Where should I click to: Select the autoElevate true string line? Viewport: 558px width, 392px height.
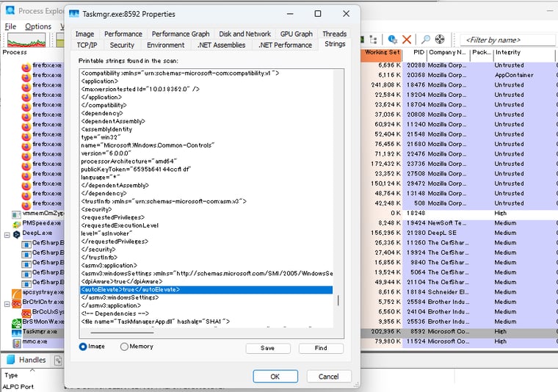click(206, 289)
